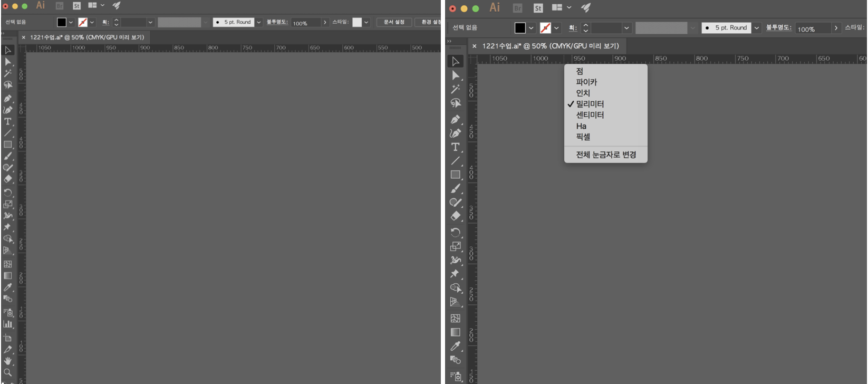Screen dimensions: 868x384
Task: Select Rectangle tool in window without popup menu
Action: click(8, 144)
